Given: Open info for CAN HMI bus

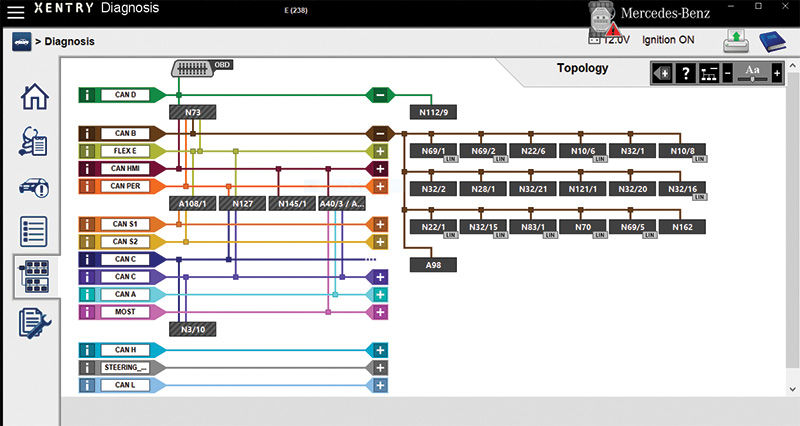Looking at the screenshot, I should tap(87, 169).
